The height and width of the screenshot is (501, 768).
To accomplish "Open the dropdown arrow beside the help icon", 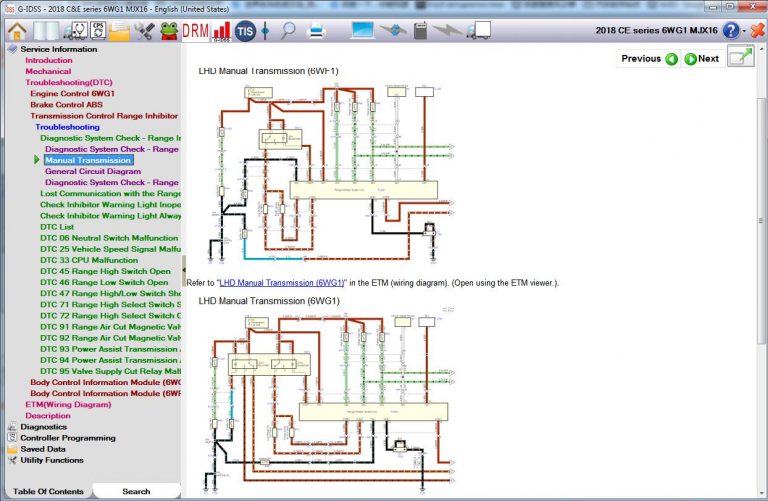I will 746,31.
